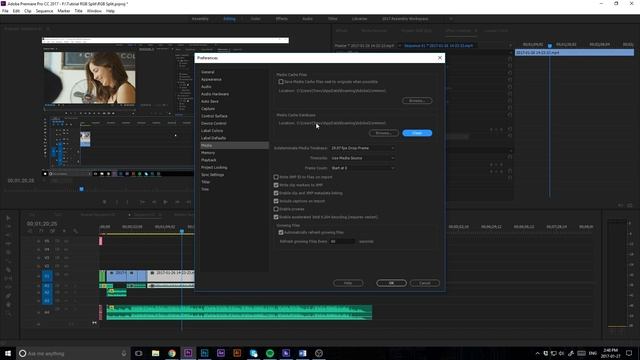Open Illustrator from the taskbar
Image resolution: width=640 pixels, height=360 pixels.
pyautogui.click(x=237, y=353)
